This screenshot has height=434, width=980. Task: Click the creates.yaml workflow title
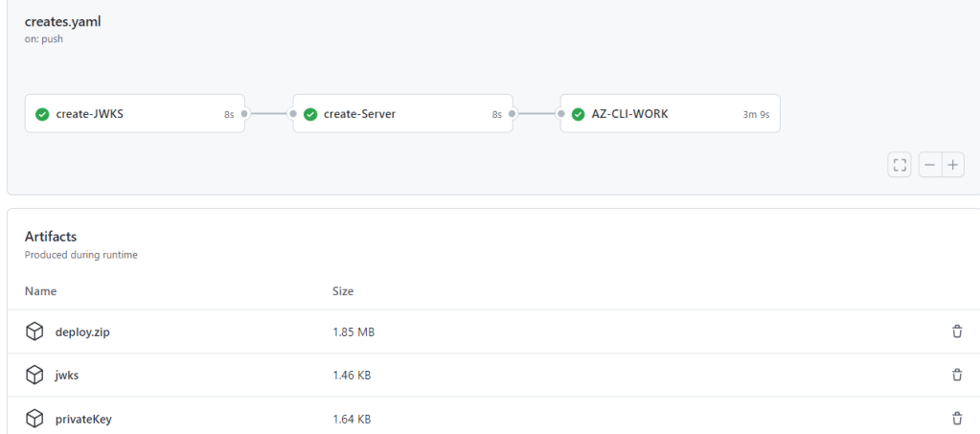pyautogui.click(x=62, y=22)
